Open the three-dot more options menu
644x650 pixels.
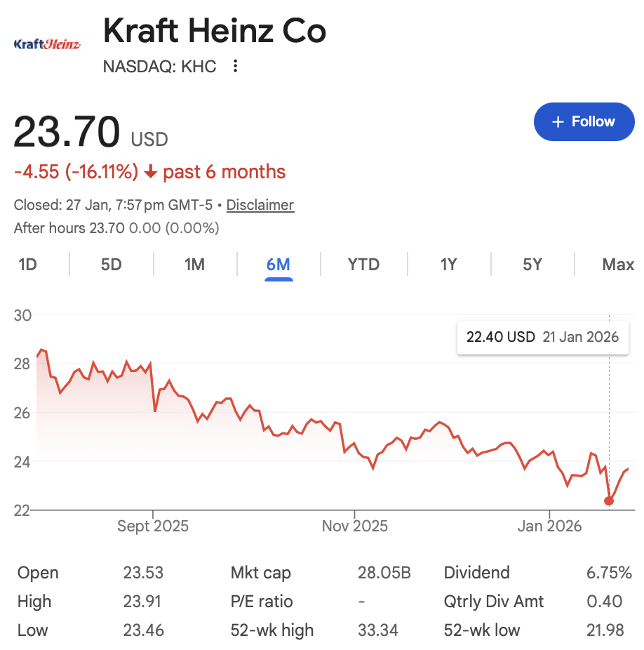tap(236, 66)
